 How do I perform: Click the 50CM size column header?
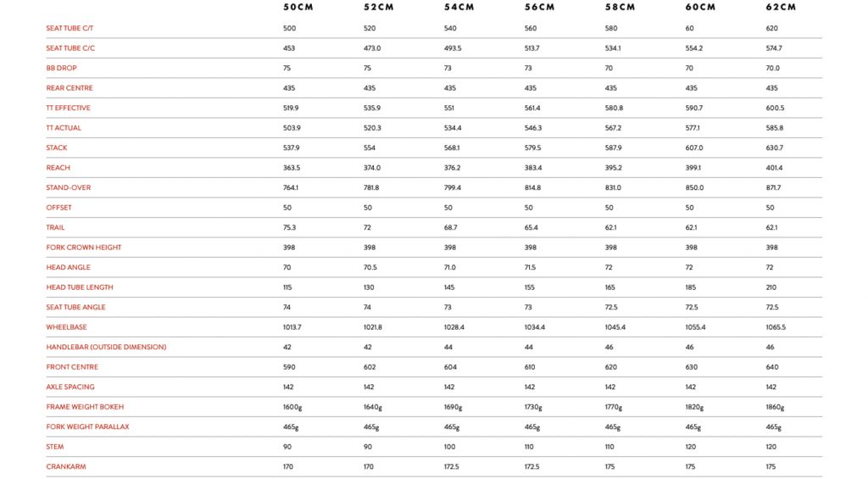click(298, 8)
